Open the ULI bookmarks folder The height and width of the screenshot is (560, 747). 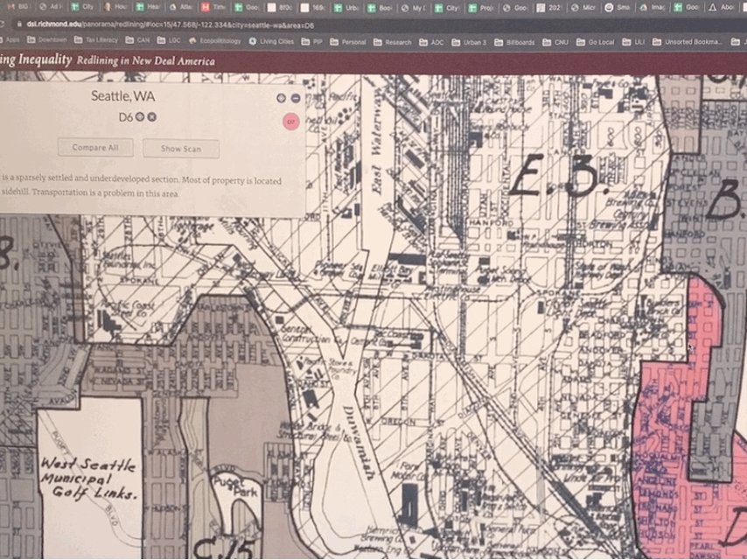pyautogui.click(x=633, y=43)
